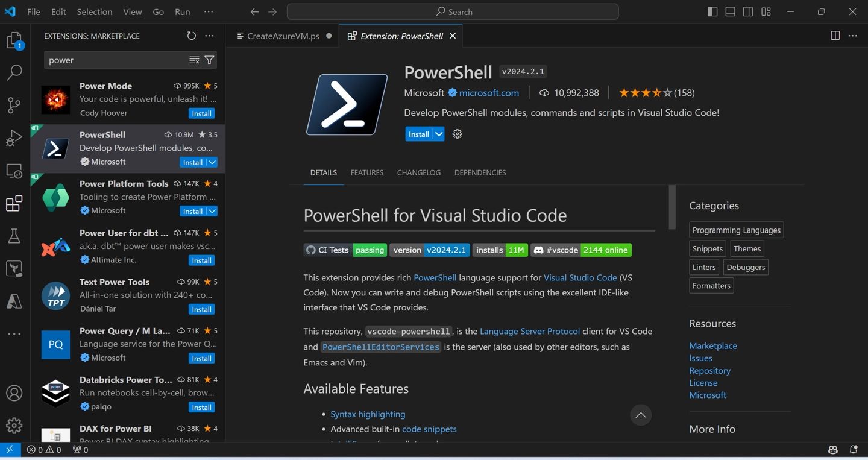This screenshot has height=460, width=868.
Task: Open Remote Explorer in activity bar
Action: pos(14,171)
